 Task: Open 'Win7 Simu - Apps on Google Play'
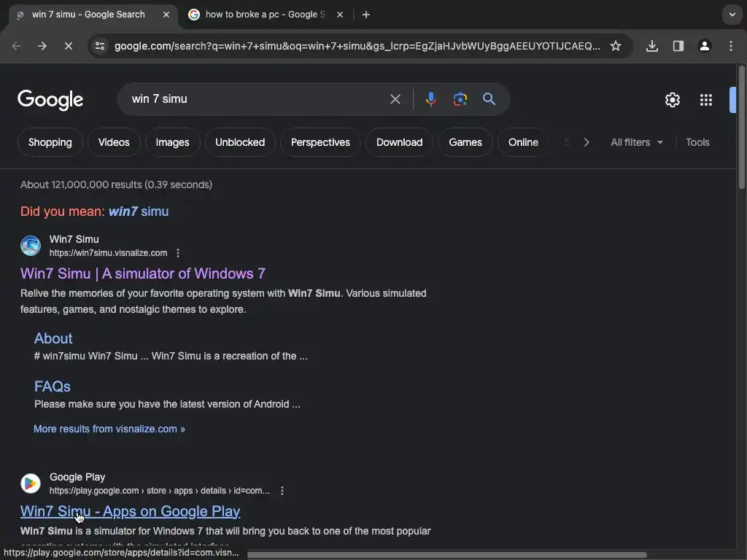pyautogui.click(x=130, y=511)
